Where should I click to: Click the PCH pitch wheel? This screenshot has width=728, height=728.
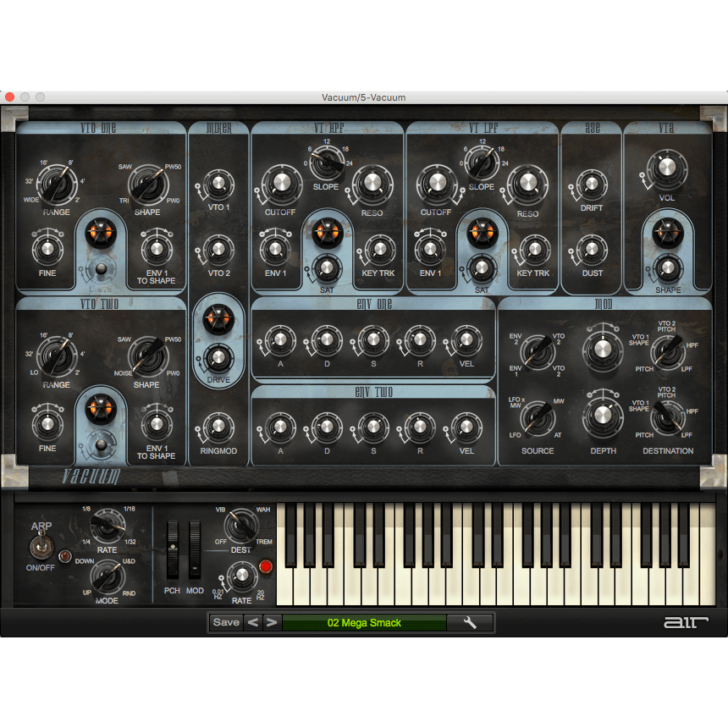[x=173, y=549]
